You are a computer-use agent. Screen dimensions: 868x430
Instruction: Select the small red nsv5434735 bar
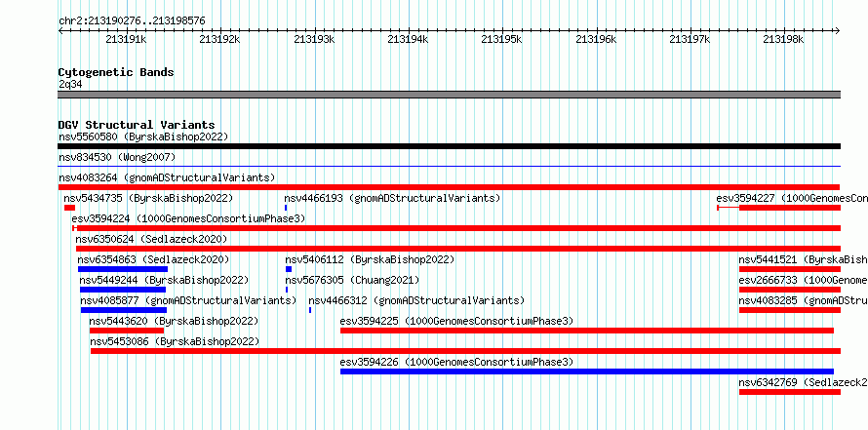69,208
